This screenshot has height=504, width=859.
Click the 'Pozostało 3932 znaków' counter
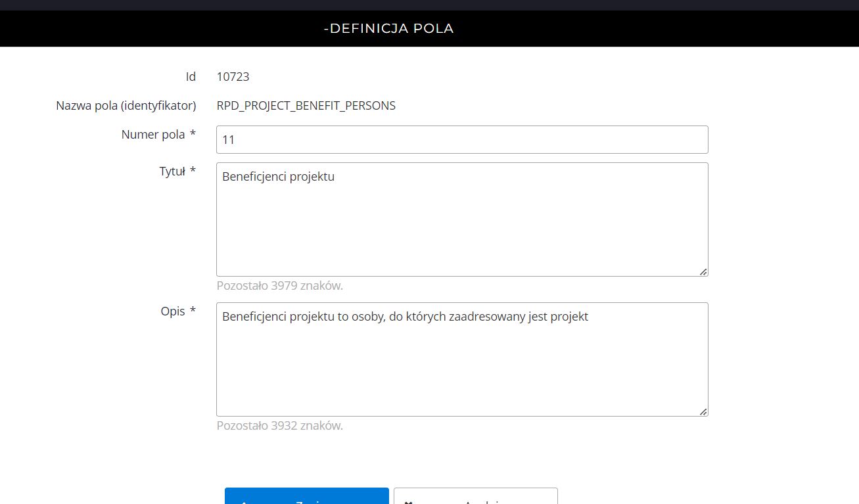[279, 426]
